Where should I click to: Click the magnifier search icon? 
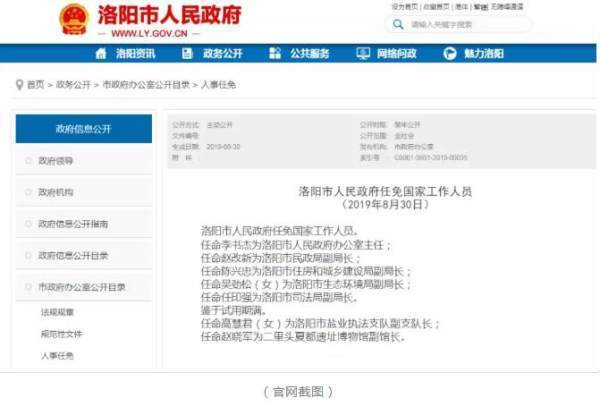[x=398, y=25]
